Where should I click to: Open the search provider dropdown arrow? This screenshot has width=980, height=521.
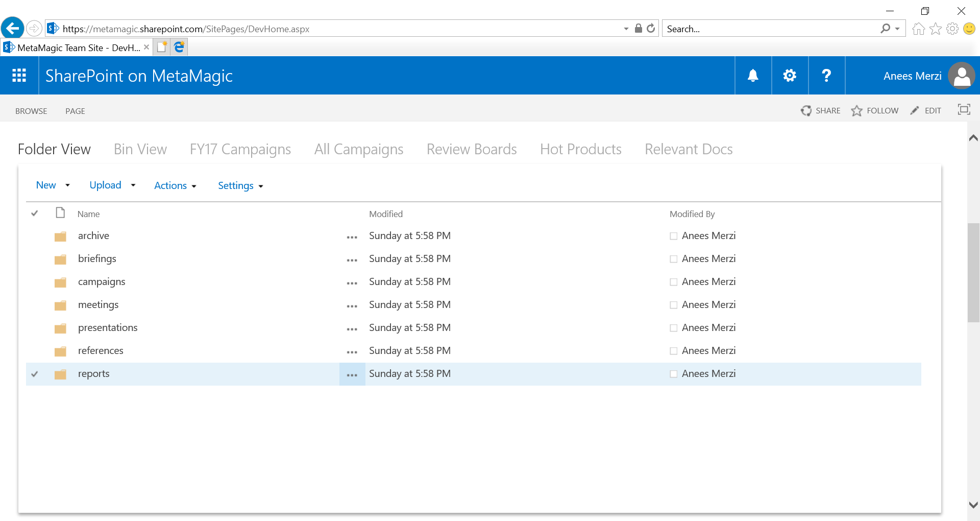click(897, 29)
